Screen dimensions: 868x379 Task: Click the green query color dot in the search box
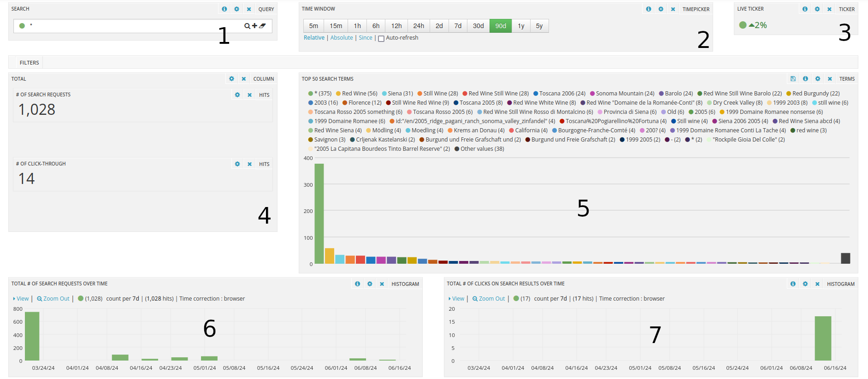(x=22, y=26)
